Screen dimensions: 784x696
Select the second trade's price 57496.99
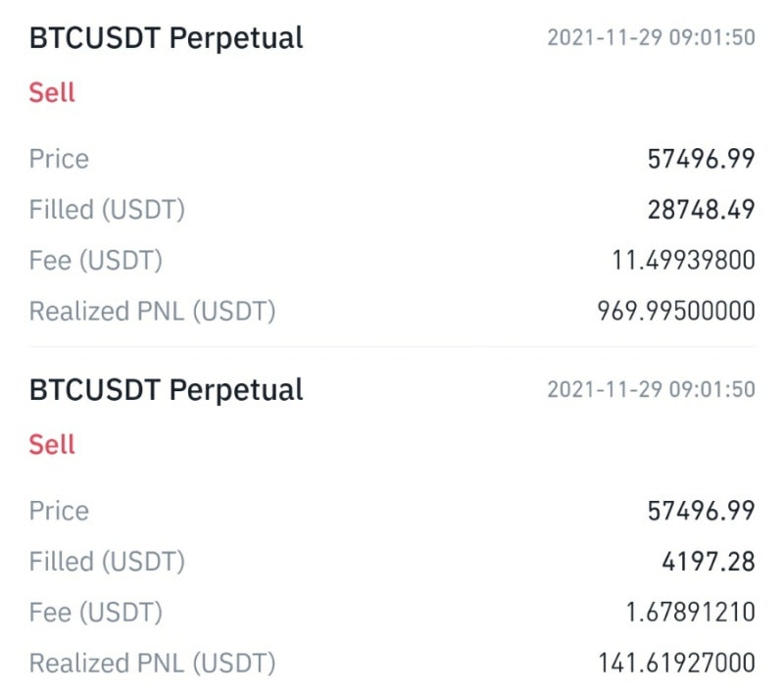click(701, 512)
